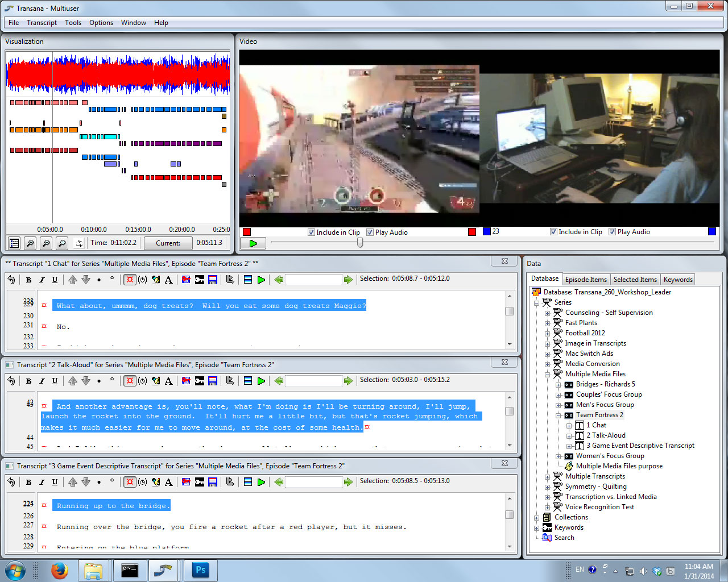
Task: Collapse the Team Fortress 2 episode
Action: point(558,415)
